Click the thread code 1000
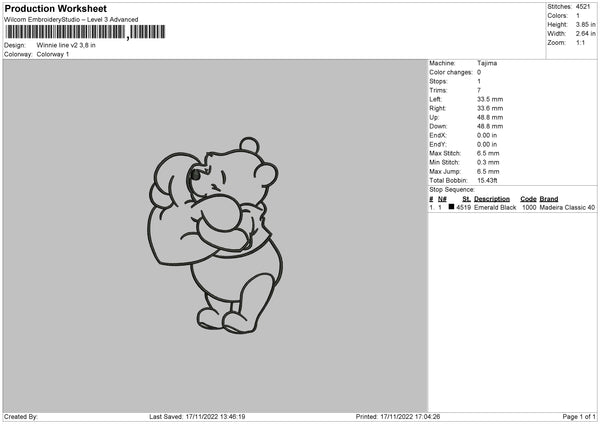Viewport: 600px width, 424px height. [x=529, y=208]
